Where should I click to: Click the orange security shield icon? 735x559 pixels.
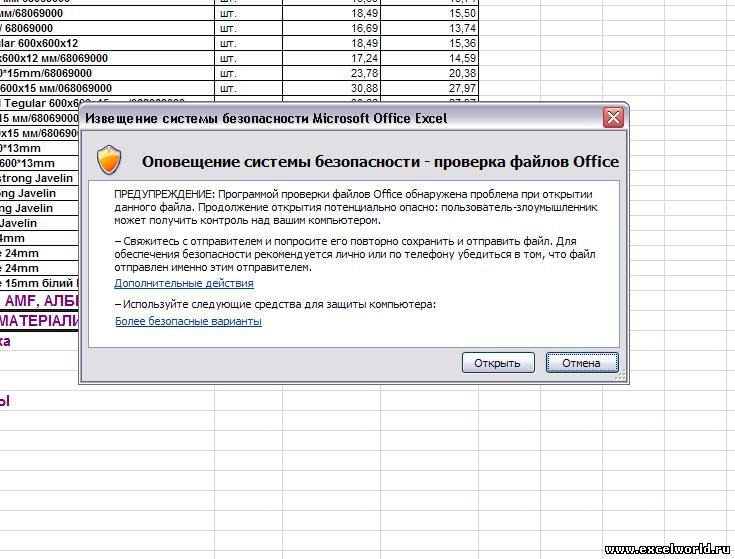[109, 160]
